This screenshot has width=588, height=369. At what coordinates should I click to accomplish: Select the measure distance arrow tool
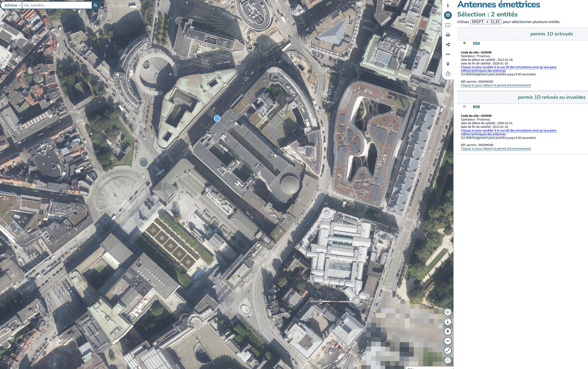click(448, 54)
